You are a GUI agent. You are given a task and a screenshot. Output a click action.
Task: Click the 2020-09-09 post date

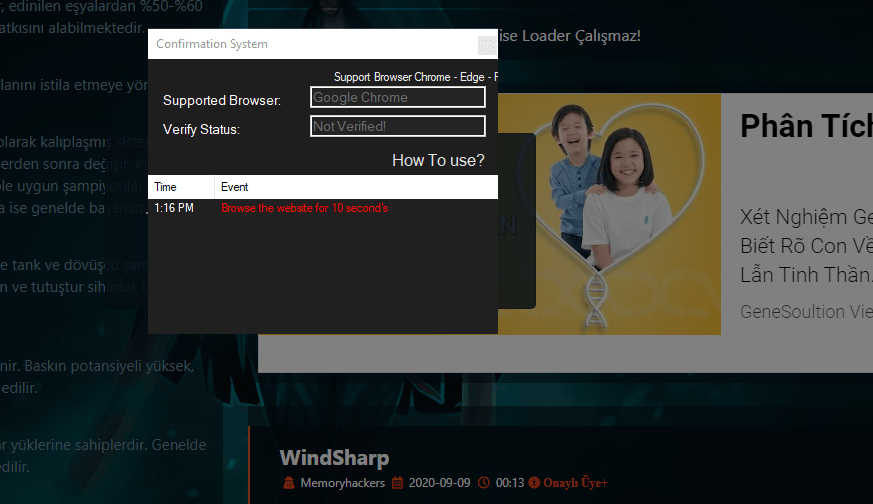439,483
